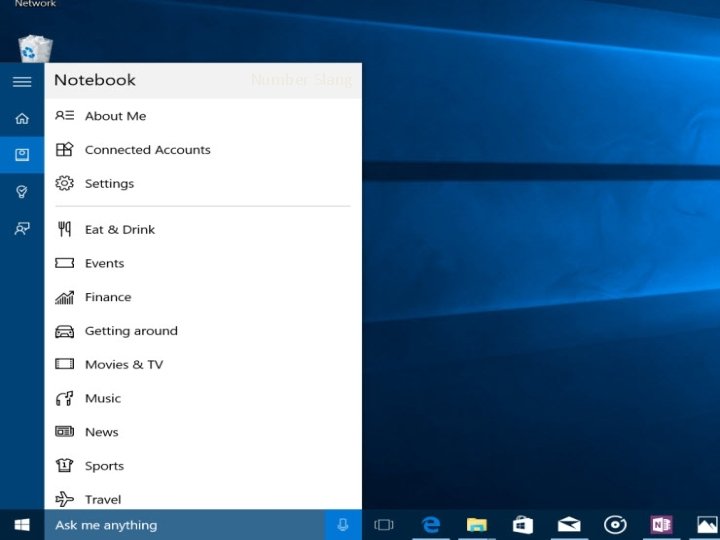Open Settings in the Notebook list
This screenshot has height=540, width=720.
click(109, 184)
